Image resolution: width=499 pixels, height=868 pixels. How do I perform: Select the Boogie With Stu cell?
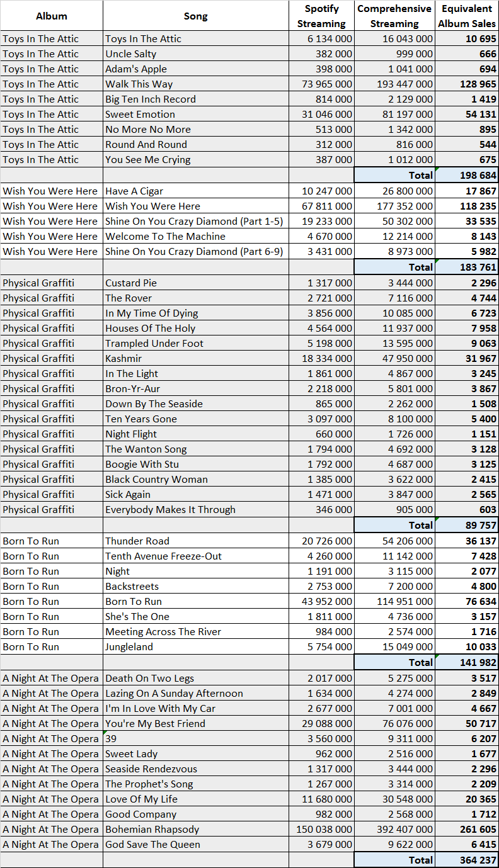click(195, 464)
